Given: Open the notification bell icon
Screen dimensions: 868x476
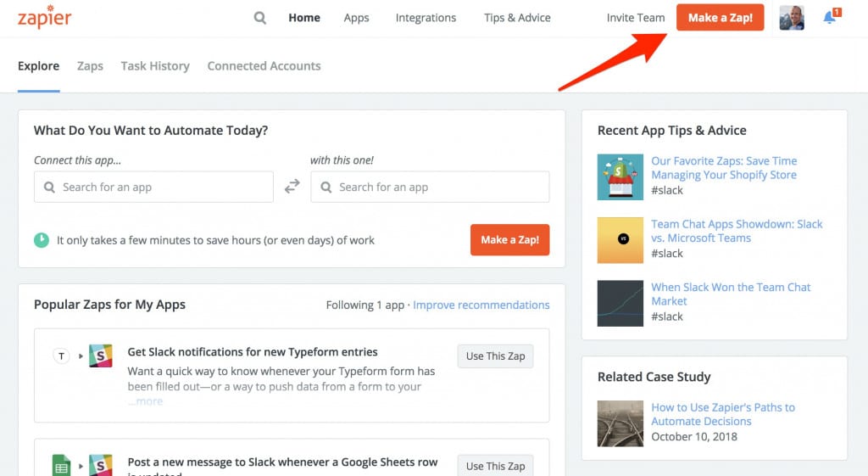Looking at the screenshot, I should pos(831,17).
